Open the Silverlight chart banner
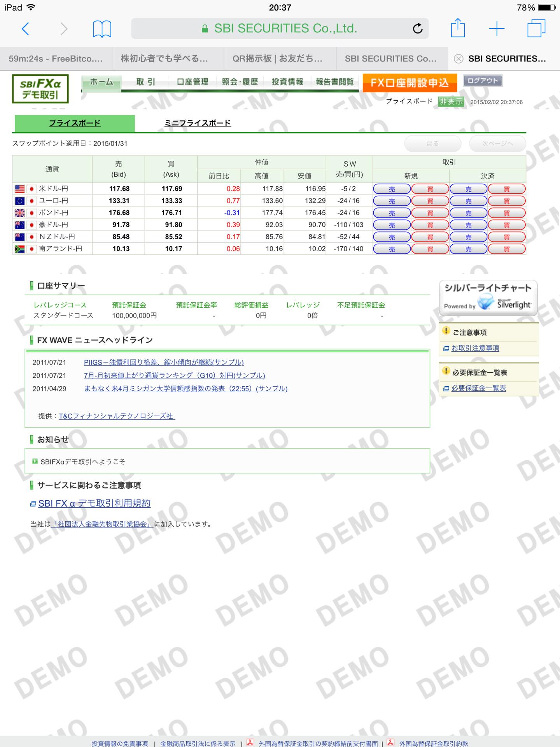Viewport: 560px width, 747px height. pos(488,298)
